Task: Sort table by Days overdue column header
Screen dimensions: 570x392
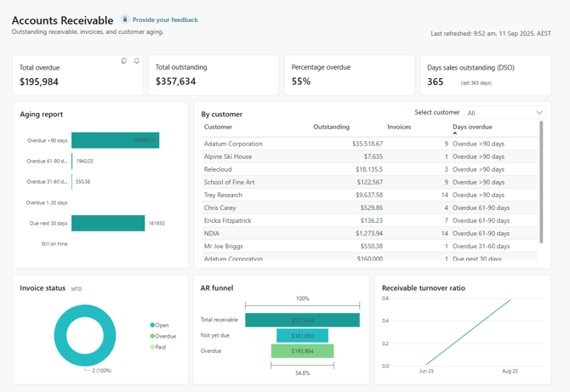Action: [x=472, y=127]
